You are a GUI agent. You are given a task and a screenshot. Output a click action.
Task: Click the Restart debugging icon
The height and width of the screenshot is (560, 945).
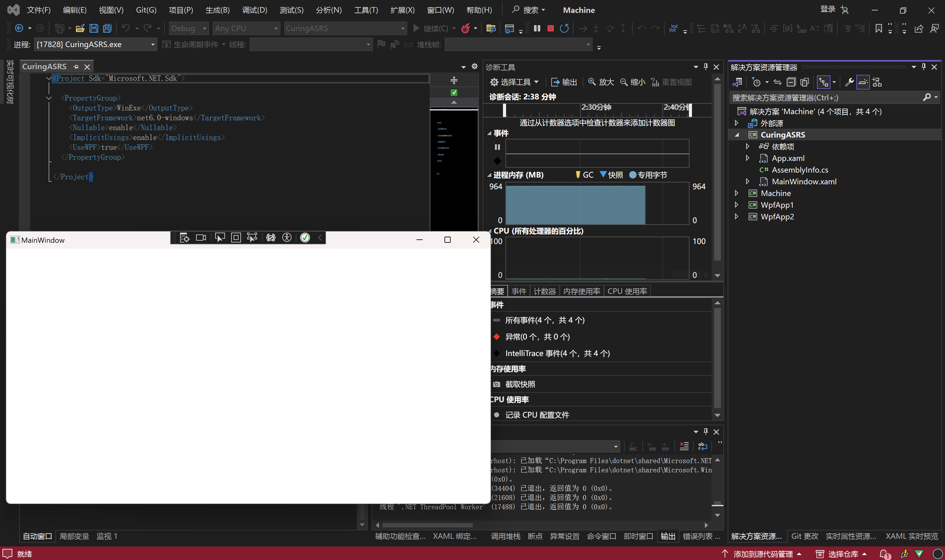564,28
